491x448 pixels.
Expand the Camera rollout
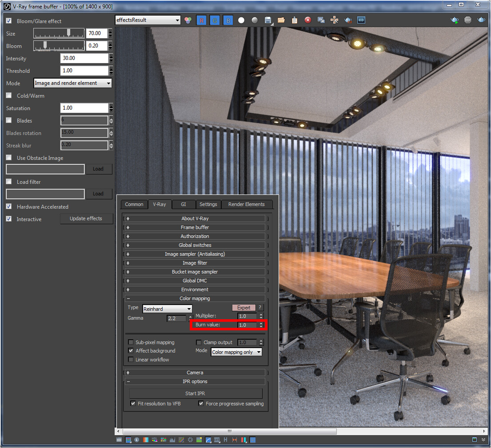(x=195, y=373)
